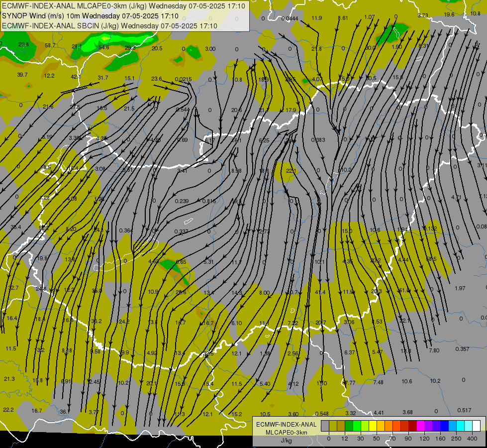Select the cyan swatch before legend value 400
Image resolution: width=487 pixels, height=448 pixels.
click(x=460, y=426)
